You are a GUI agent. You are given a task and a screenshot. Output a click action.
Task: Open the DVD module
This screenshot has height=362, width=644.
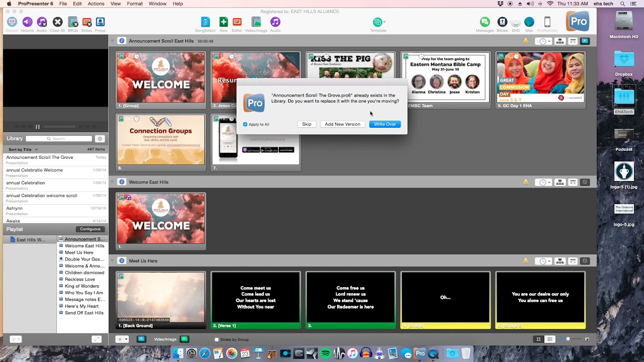516,22
